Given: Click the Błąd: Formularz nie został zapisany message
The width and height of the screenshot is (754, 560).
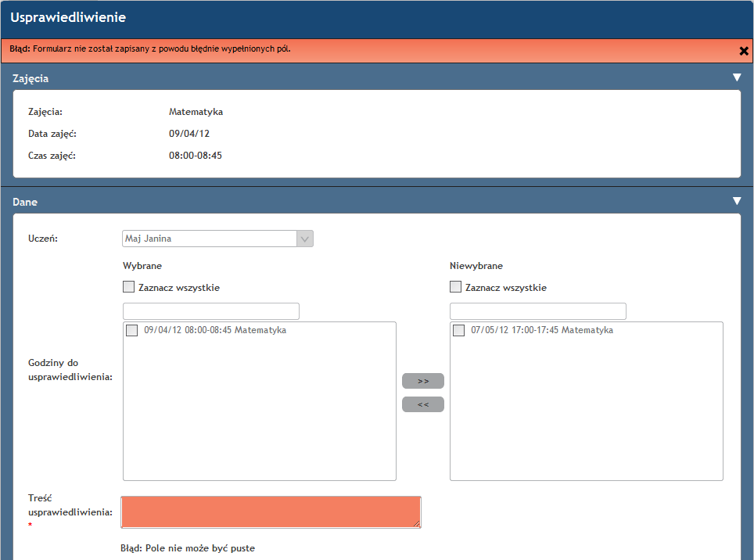Looking at the screenshot, I should (150, 48).
